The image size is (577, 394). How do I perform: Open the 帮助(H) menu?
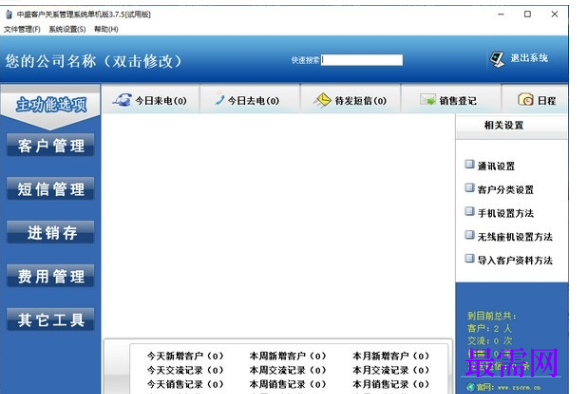click(x=106, y=29)
